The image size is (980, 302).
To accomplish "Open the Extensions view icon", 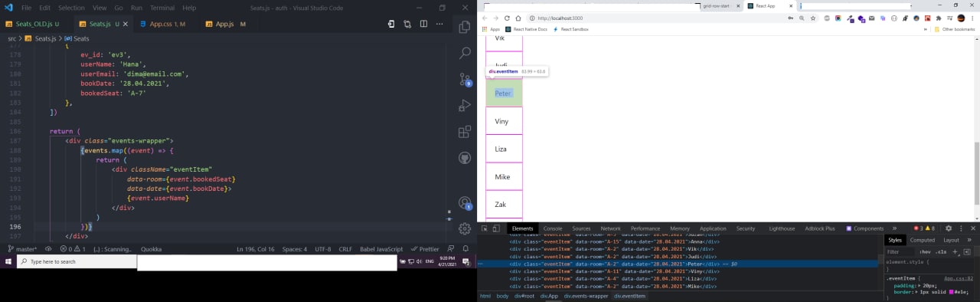I will click(x=465, y=132).
